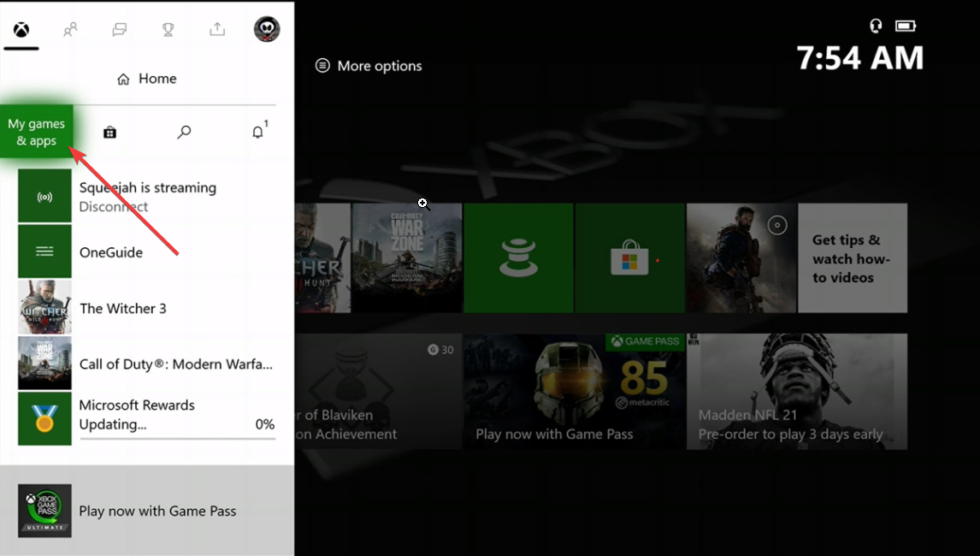The height and width of the screenshot is (556, 980).
Task: Click the controller battery status icon
Action: [905, 26]
